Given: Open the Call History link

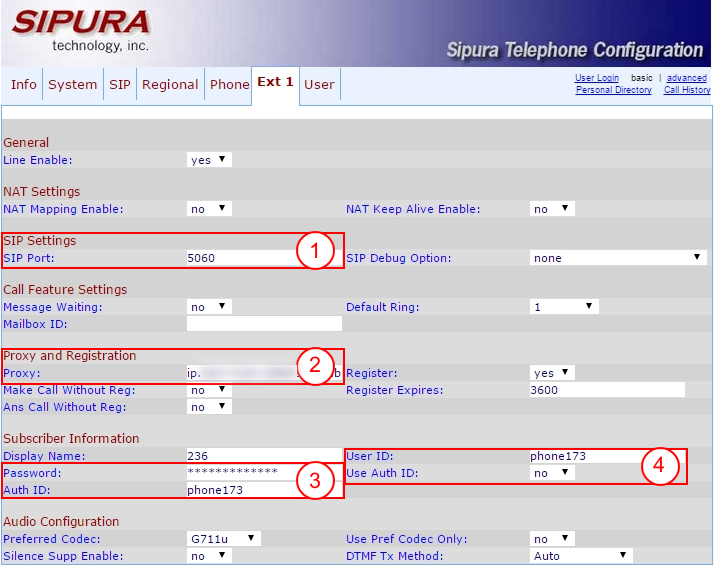Looking at the screenshot, I should click(x=687, y=90).
